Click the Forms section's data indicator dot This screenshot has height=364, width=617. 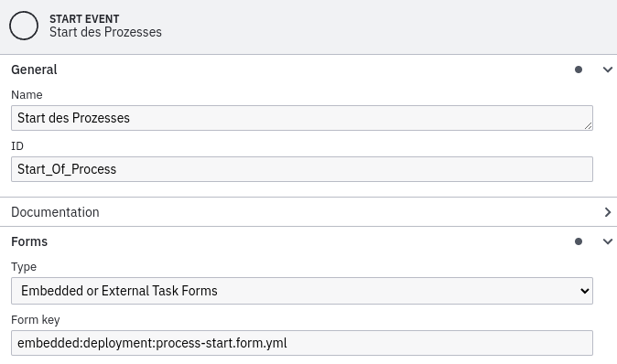[x=578, y=241]
